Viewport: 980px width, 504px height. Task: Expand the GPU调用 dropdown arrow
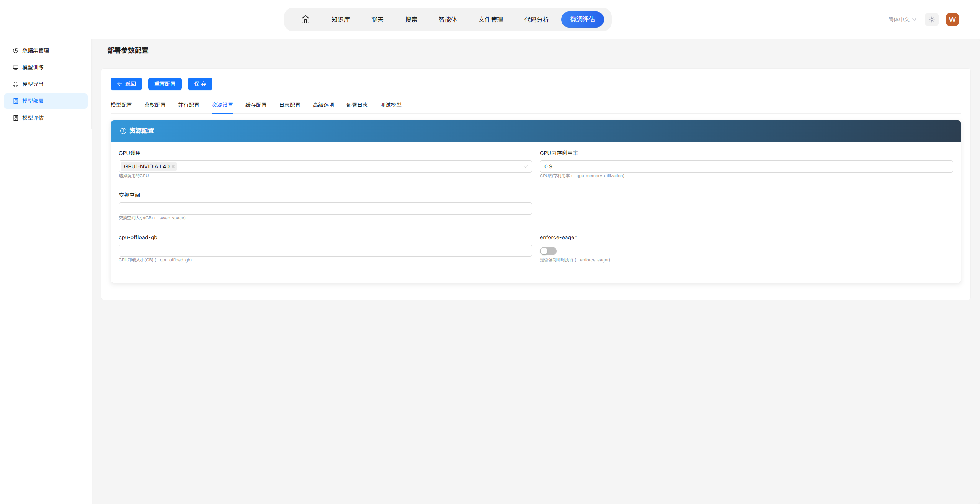[x=525, y=166]
